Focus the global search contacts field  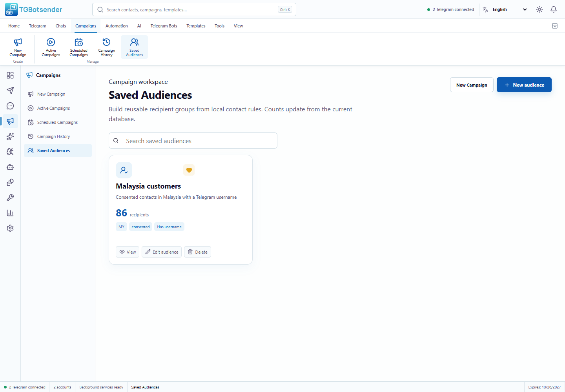(x=194, y=9)
